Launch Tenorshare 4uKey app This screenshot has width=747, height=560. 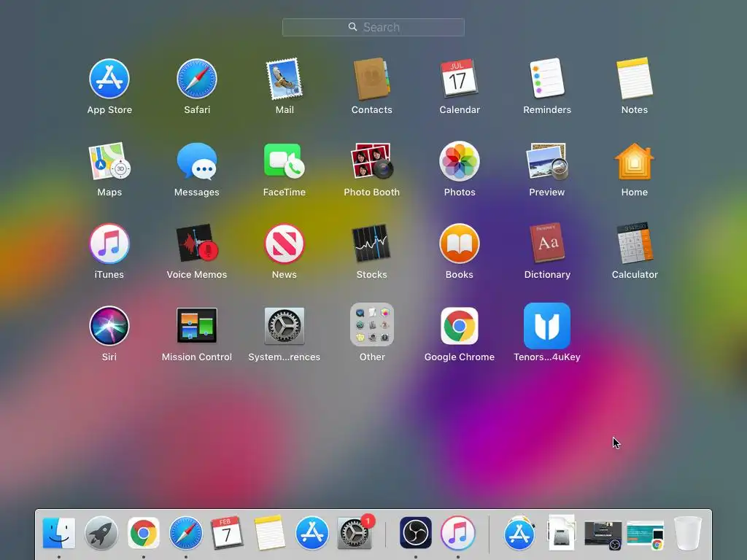tap(547, 326)
